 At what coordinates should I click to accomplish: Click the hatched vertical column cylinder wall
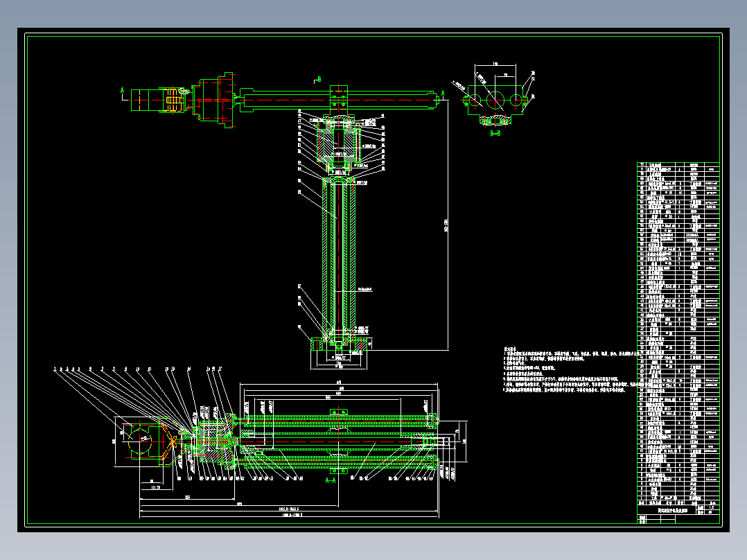[x=339, y=257]
